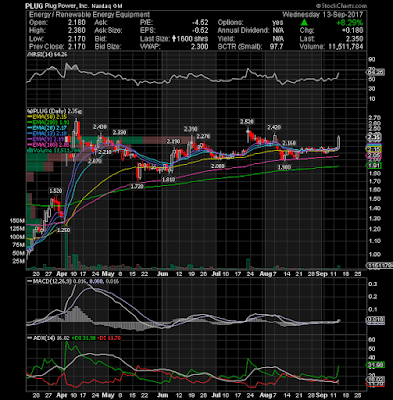Screen dimensions: 393x400
Task: Click the ADX 16.02 tag on the right axis
Action: tap(375, 379)
